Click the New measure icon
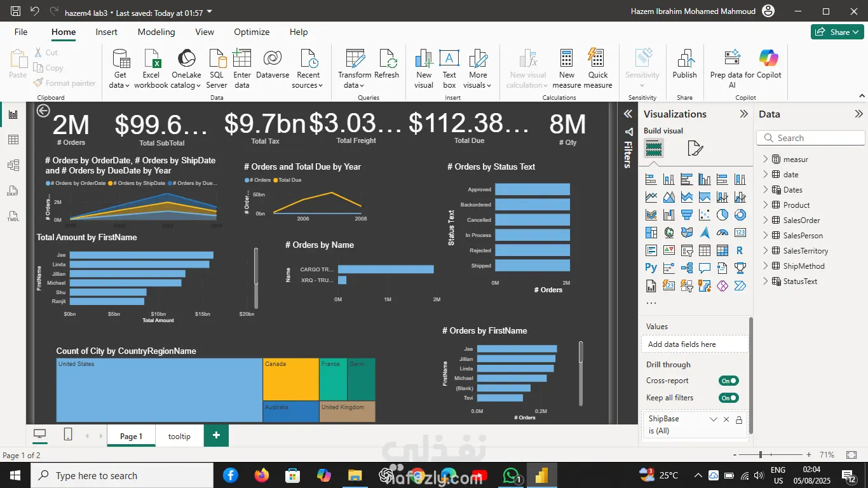 click(x=566, y=59)
